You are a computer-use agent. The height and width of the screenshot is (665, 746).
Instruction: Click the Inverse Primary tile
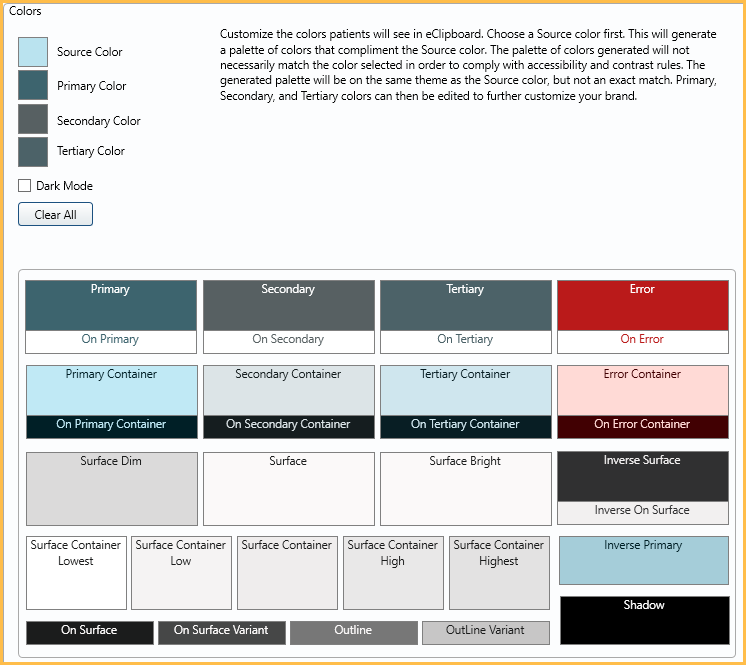click(x=643, y=561)
